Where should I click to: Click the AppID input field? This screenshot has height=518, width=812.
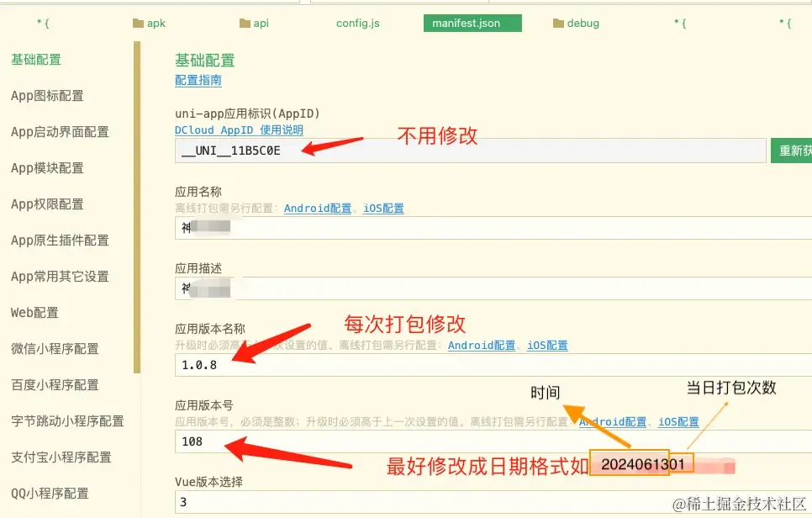(x=470, y=151)
